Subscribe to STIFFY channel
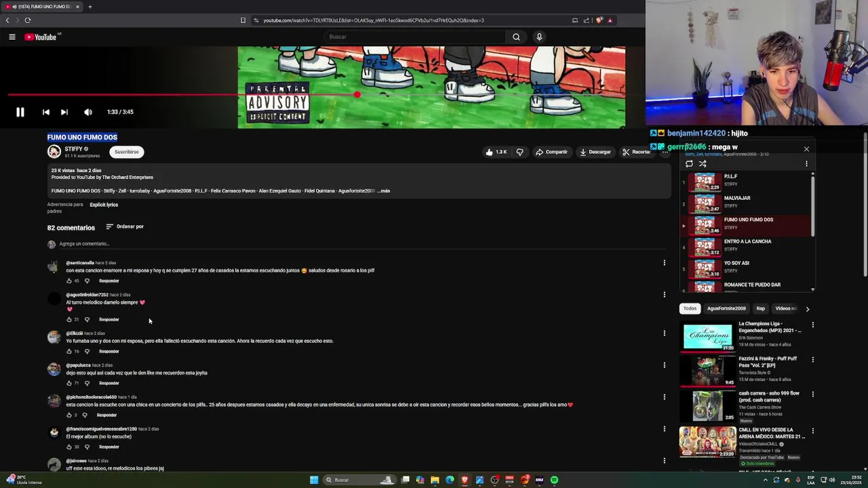 click(x=126, y=152)
